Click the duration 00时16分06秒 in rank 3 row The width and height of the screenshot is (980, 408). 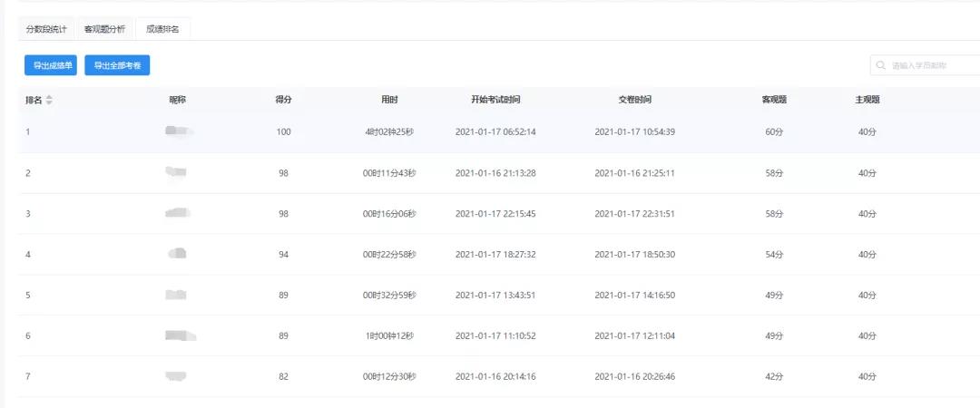[389, 214]
